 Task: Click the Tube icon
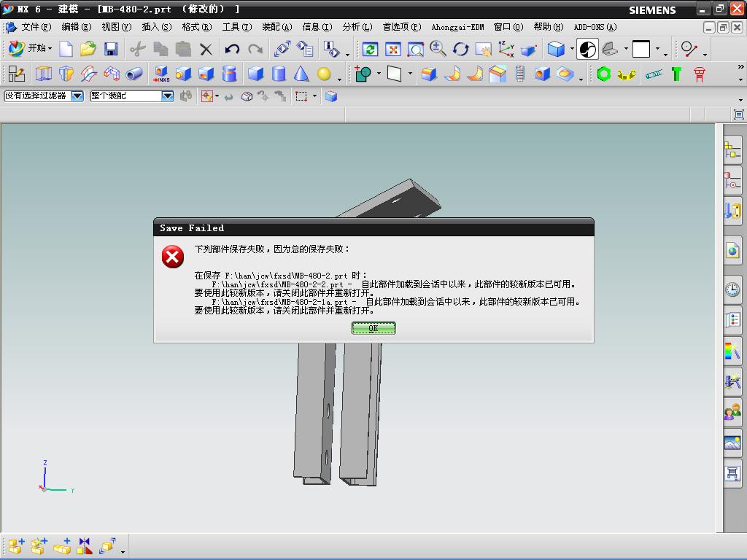(x=134, y=74)
